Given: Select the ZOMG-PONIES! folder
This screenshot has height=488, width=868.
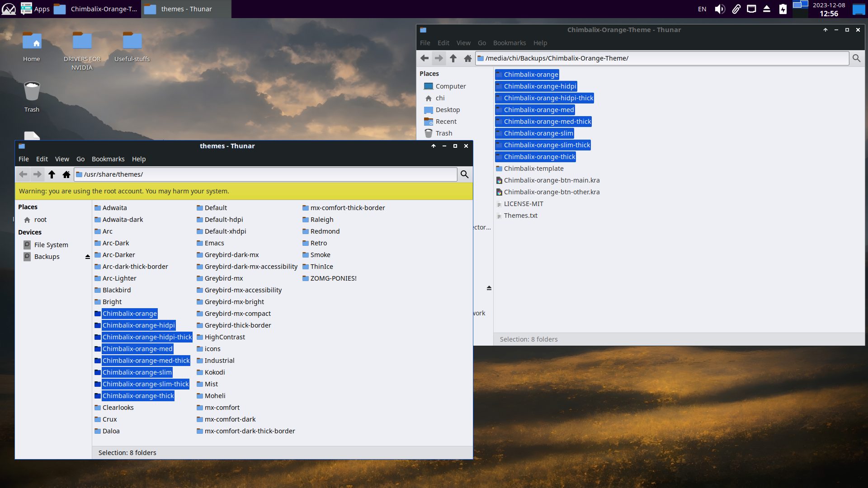Looking at the screenshot, I should 333,278.
